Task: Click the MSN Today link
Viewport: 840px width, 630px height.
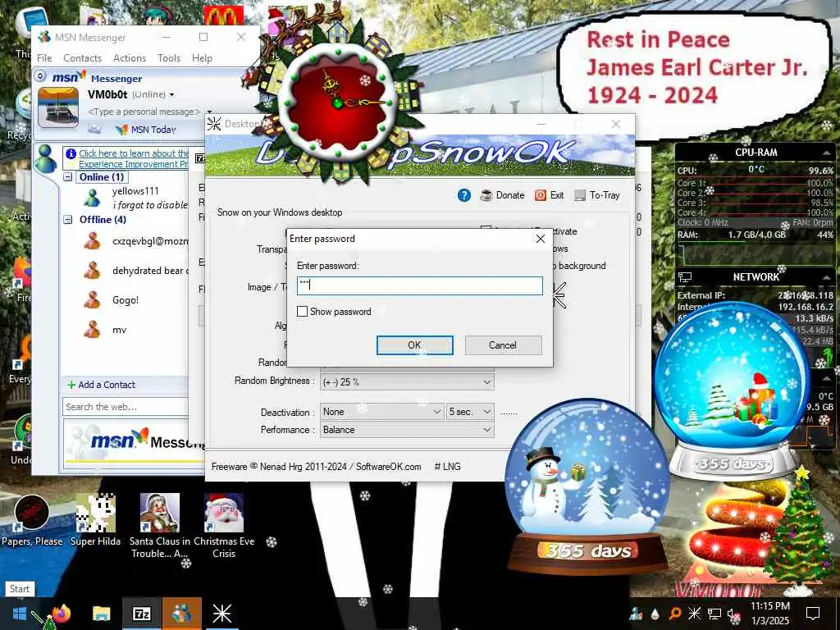Action: coord(153,130)
